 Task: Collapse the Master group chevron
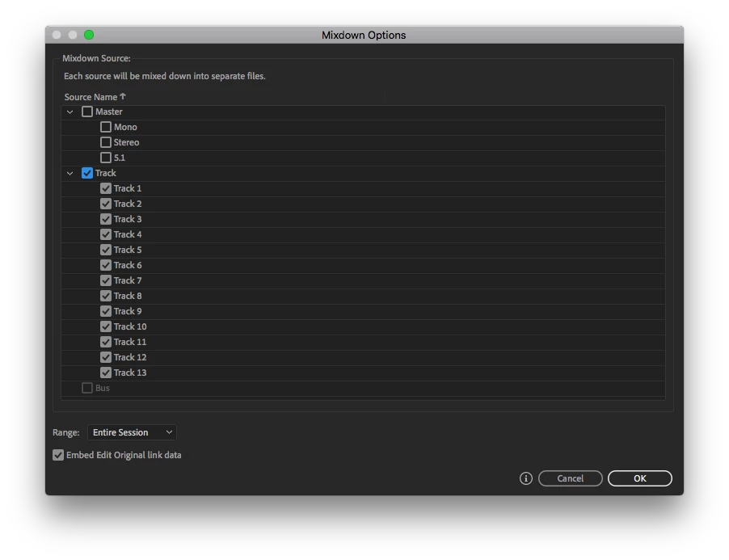70,112
